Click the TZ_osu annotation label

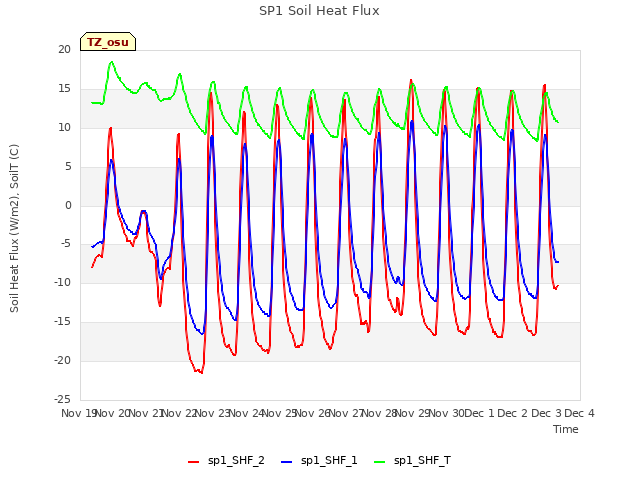coord(108,42)
